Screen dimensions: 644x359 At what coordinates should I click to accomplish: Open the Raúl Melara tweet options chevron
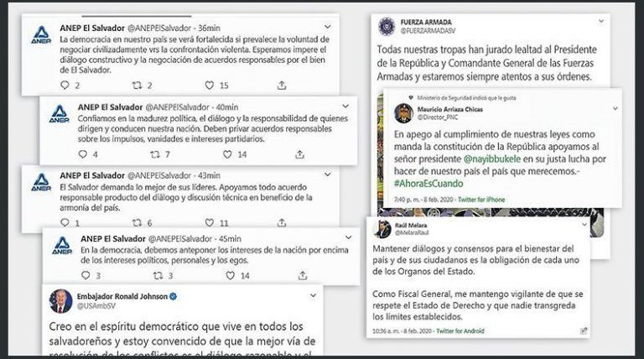584,225
